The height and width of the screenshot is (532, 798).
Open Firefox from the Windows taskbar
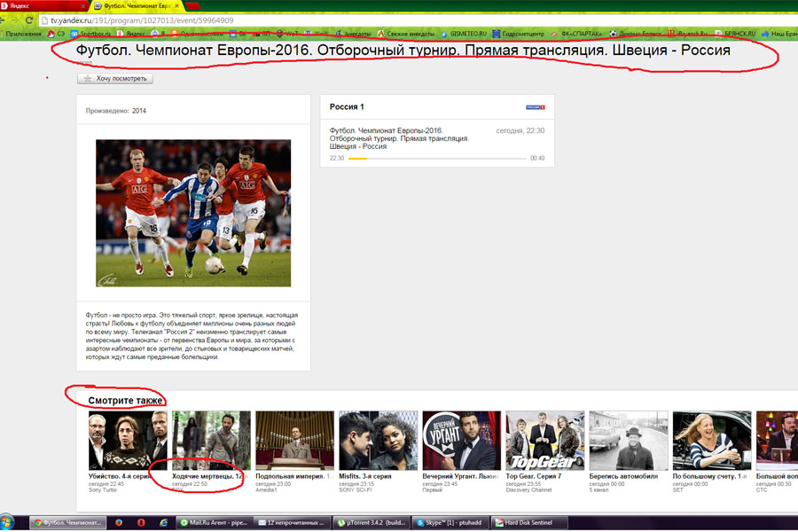click(x=120, y=523)
